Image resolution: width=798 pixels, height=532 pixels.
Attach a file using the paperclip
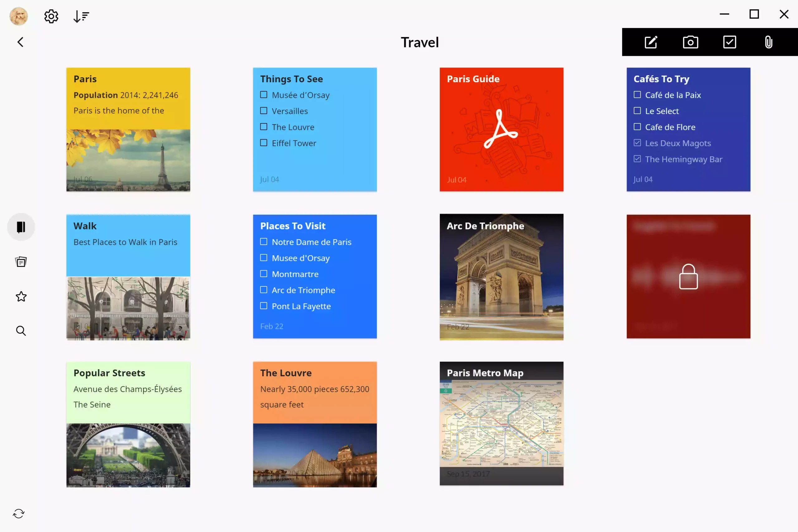(x=768, y=42)
